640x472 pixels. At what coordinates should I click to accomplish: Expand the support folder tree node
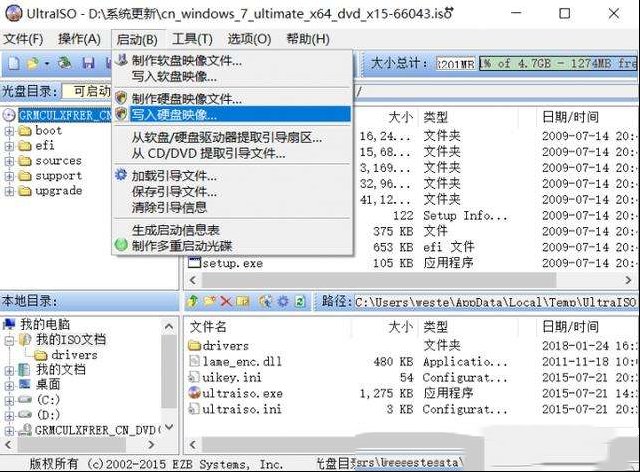pos(9,176)
